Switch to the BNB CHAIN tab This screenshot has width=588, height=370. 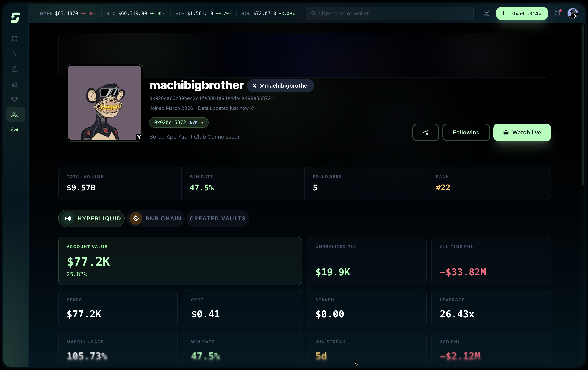pyautogui.click(x=156, y=218)
